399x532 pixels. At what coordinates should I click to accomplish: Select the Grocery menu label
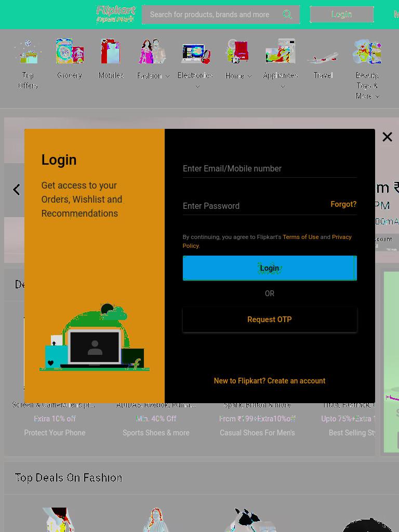(70, 75)
